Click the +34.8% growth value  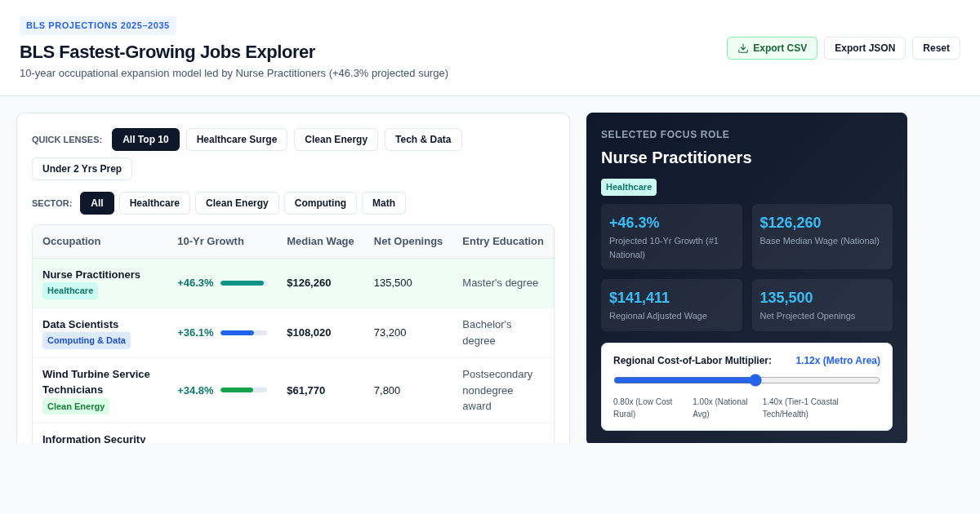click(x=195, y=391)
